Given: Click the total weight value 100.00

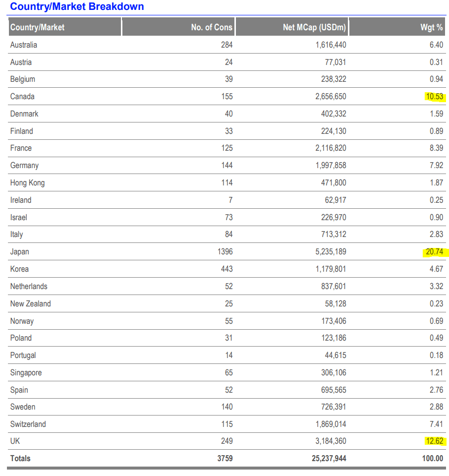Looking at the screenshot, I should click(433, 459).
